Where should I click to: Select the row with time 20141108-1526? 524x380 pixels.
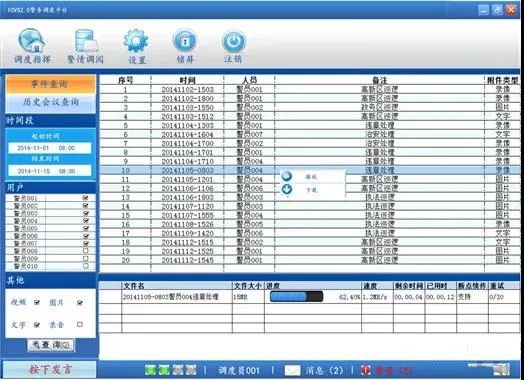coord(310,224)
